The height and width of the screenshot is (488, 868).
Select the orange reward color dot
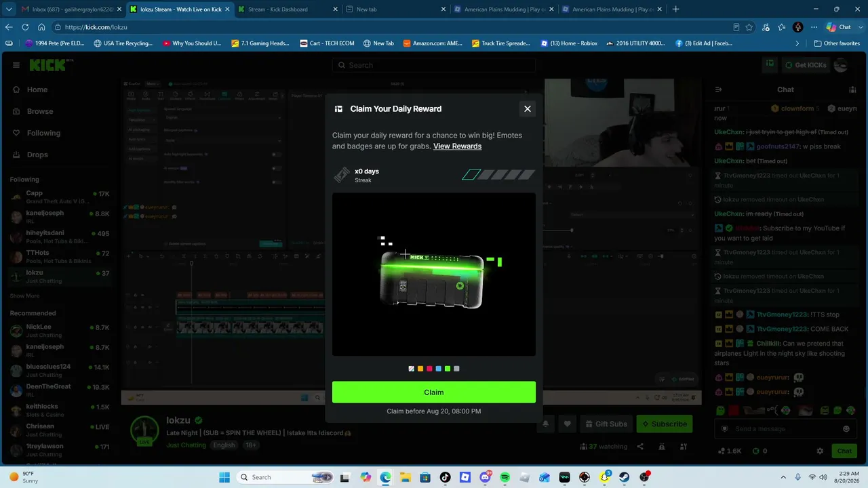pos(420,369)
